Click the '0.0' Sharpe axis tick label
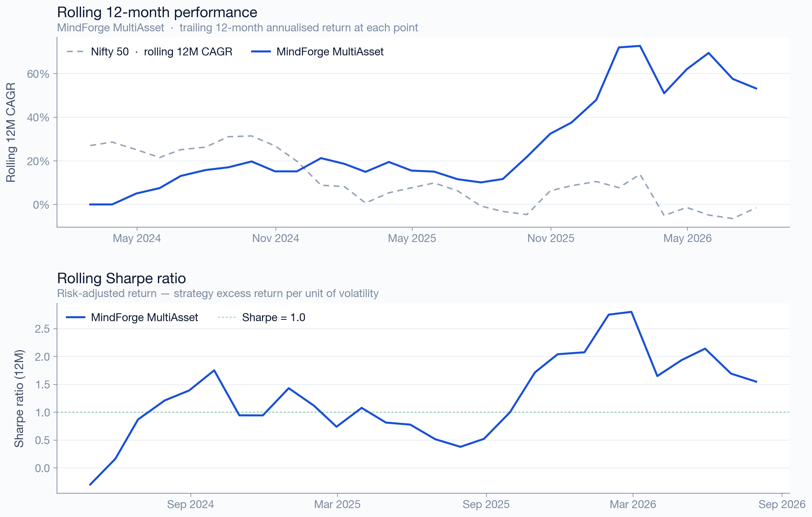Viewport: 812px width, 517px height. pos(42,469)
